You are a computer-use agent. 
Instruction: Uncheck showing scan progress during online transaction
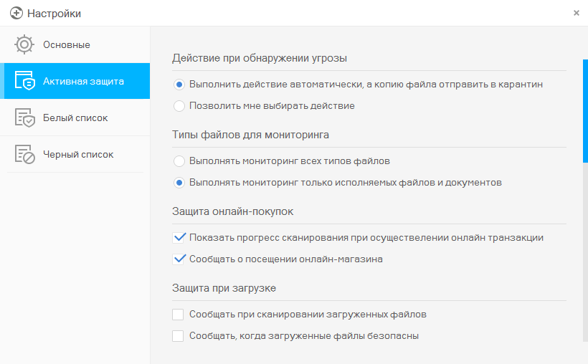coord(179,237)
